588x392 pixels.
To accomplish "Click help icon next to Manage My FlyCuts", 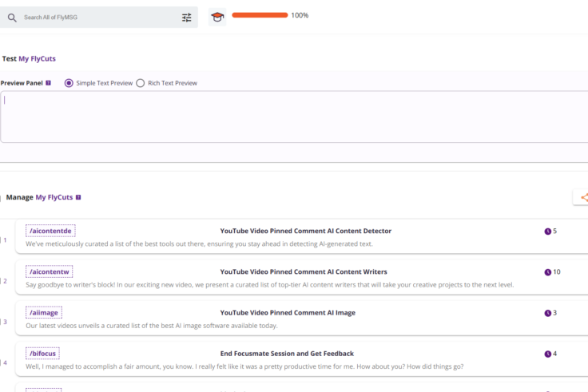I will click(78, 197).
